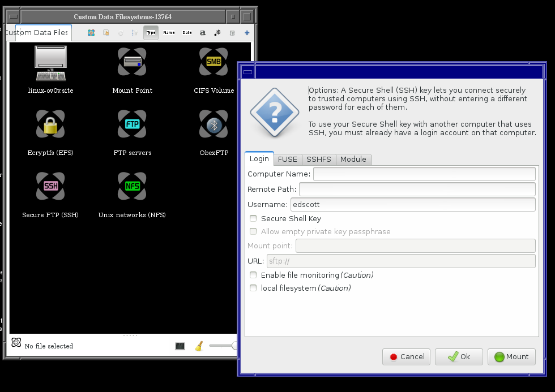Click the Computer Name input field
The height and width of the screenshot is (392, 555).
424,174
